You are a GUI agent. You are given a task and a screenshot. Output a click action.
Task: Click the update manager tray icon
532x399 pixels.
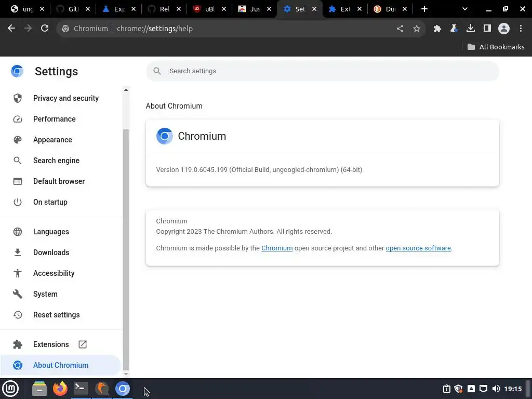(x=446, y=389)
